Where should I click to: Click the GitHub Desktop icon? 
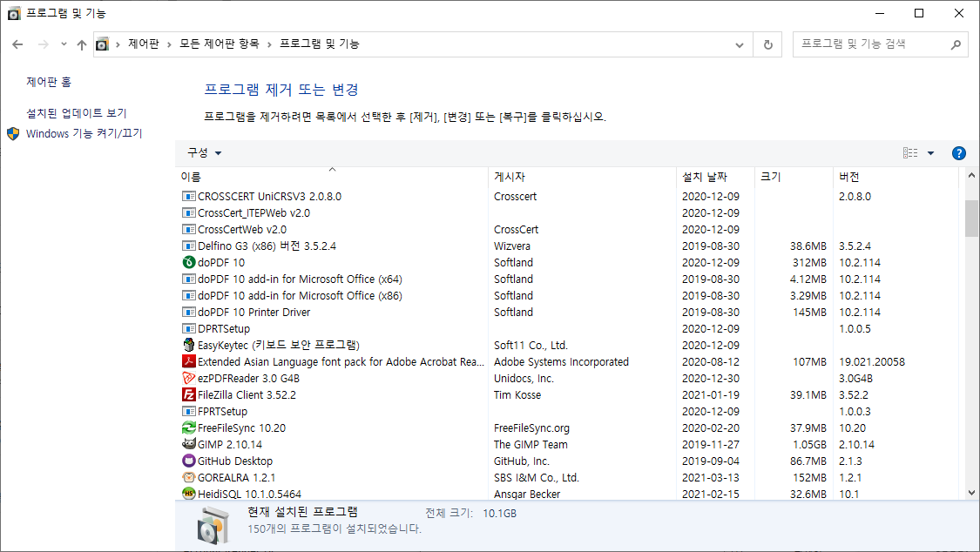(x=189, y=461)
